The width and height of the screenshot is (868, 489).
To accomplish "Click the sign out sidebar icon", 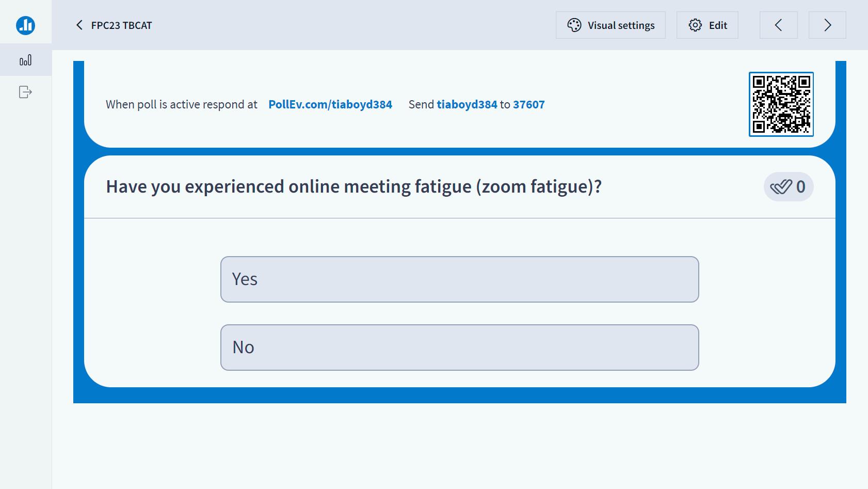I will click(25, 92).
